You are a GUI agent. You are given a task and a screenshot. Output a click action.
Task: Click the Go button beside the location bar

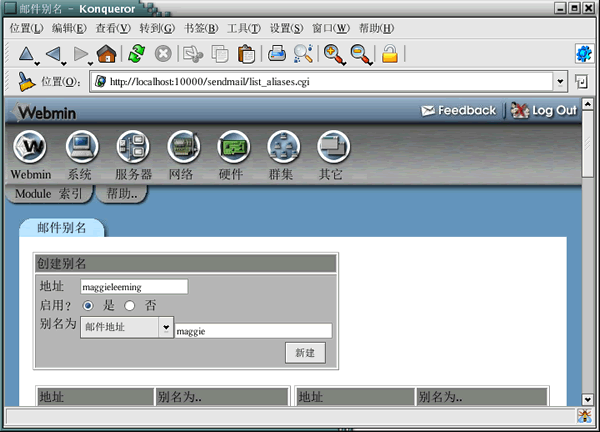581,82
